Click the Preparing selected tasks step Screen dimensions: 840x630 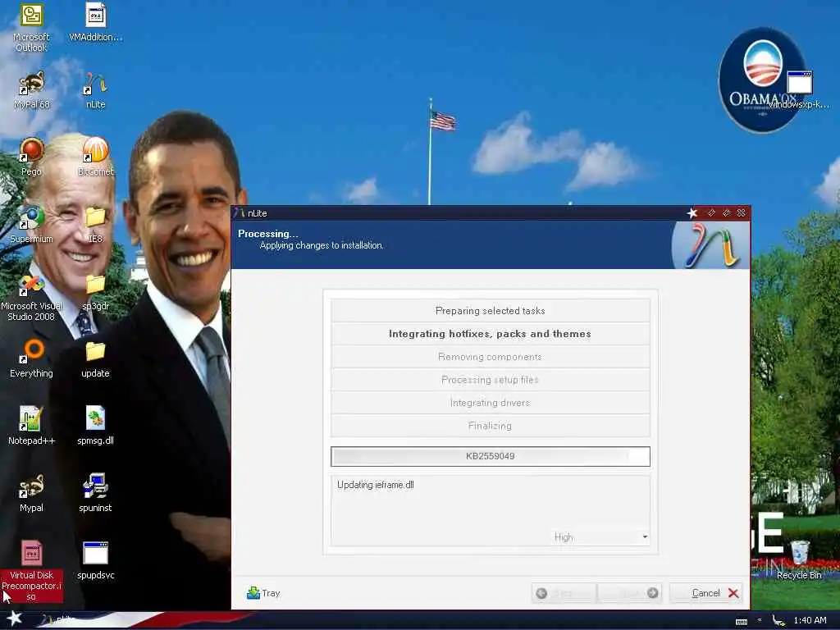pyautogui.click(x=491, y=311)
